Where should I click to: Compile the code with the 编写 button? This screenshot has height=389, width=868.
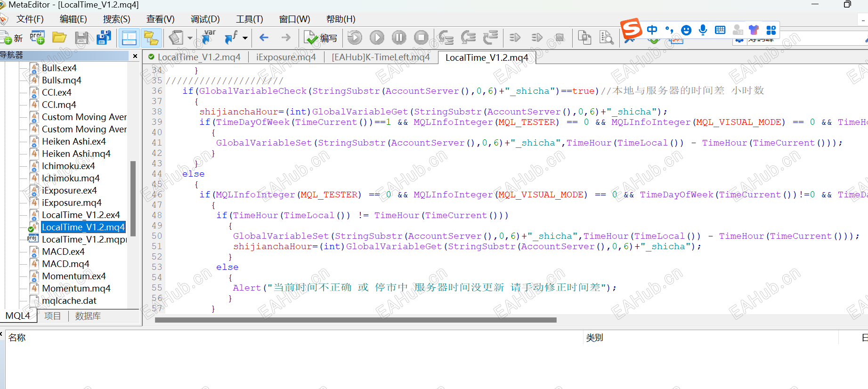click(321, 38)
